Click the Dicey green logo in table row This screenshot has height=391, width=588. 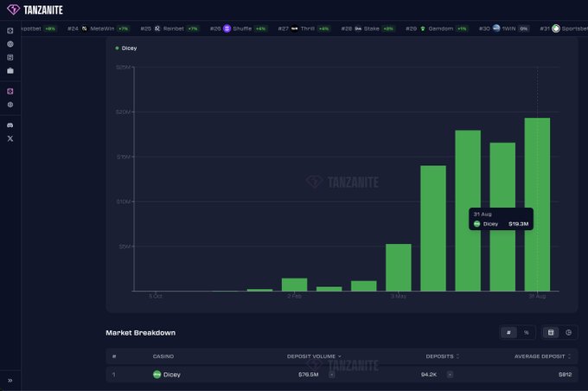point(157,375)
